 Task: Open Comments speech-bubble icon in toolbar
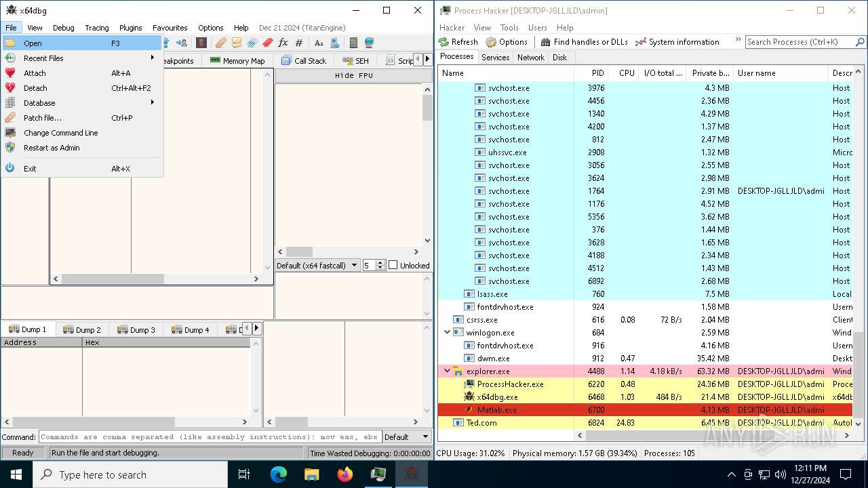(x=237, y=43)
